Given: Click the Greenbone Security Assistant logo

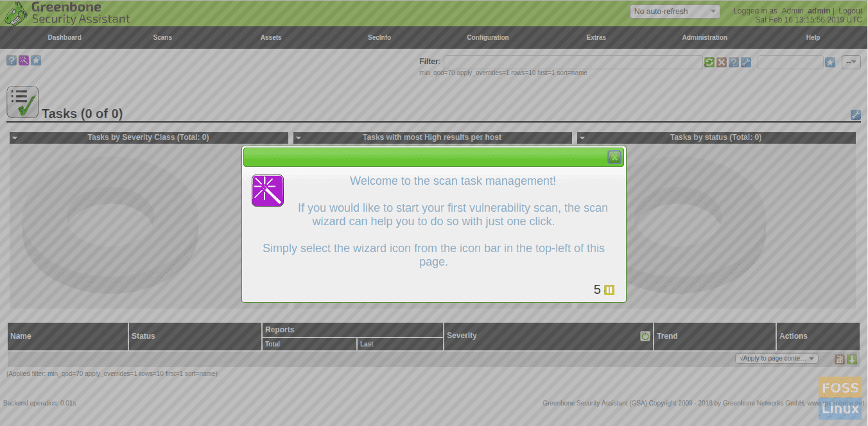Looking at the screenshot, I should tap(67, 13).
